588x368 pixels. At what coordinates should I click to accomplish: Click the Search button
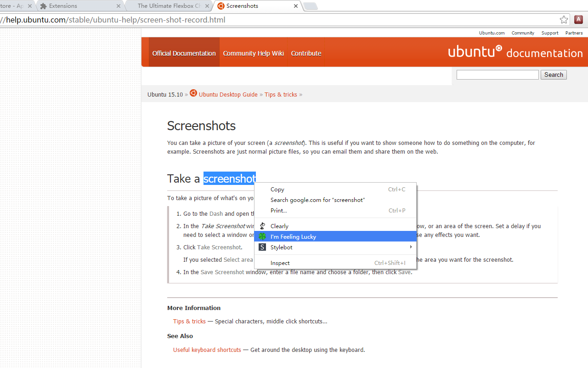(x=554, y=75)
